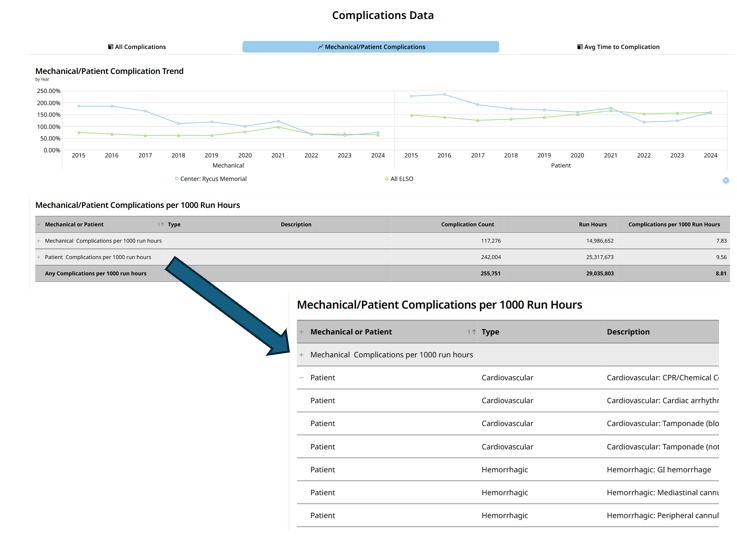
Task: Click the Cardiovascular: Tamponade (blo… description cell
Action: (x=662, y=424)
